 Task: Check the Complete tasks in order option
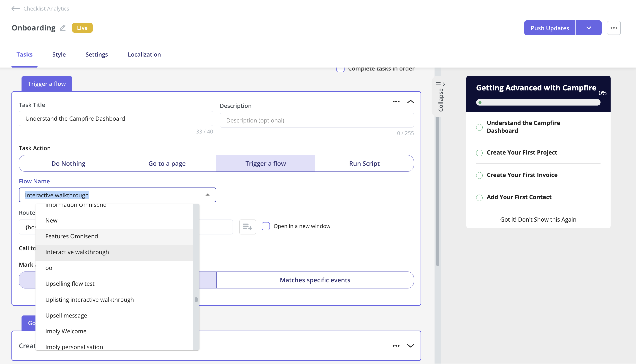pos(340,68)
